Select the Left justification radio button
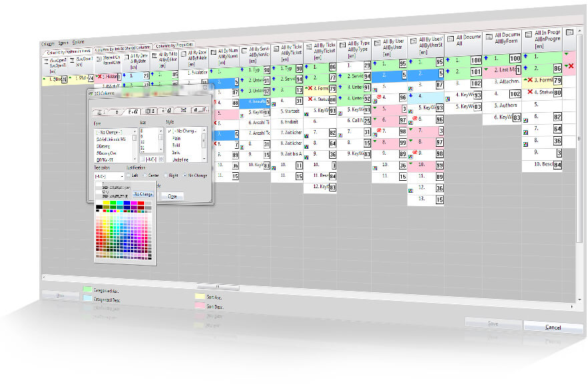This screenshot has height=387, width=588. pyautogui.click(x=129, y=176)
